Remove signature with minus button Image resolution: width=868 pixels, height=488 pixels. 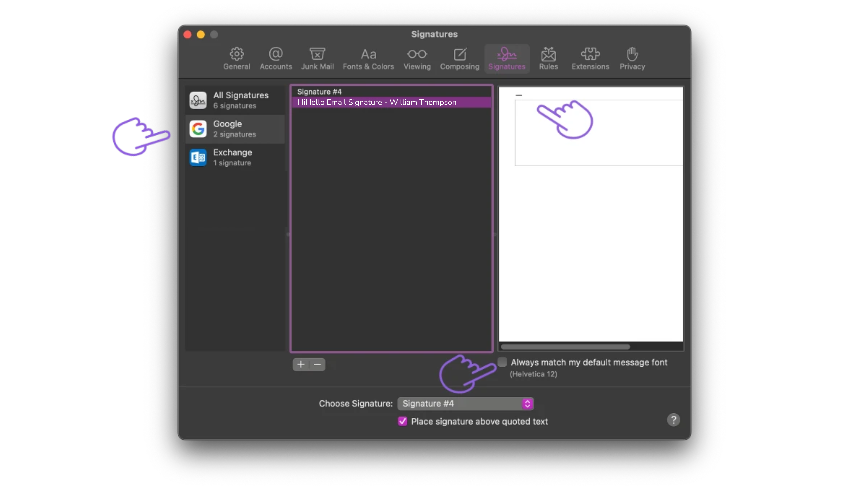[x=317, y=364]
